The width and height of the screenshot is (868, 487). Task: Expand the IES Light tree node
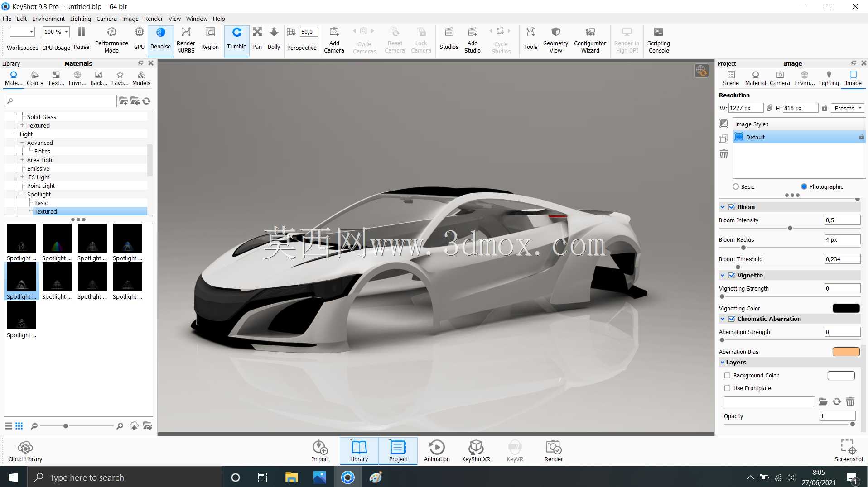click(22, 177)
